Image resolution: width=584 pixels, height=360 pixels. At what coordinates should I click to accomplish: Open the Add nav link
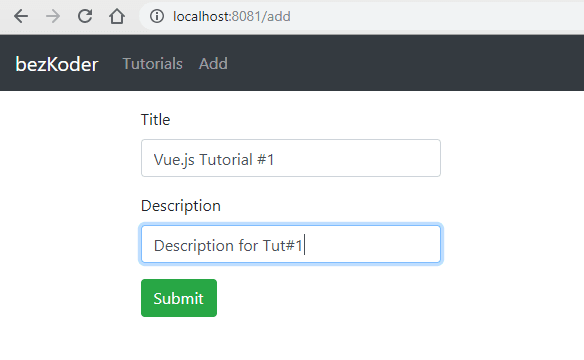(213, 64)
